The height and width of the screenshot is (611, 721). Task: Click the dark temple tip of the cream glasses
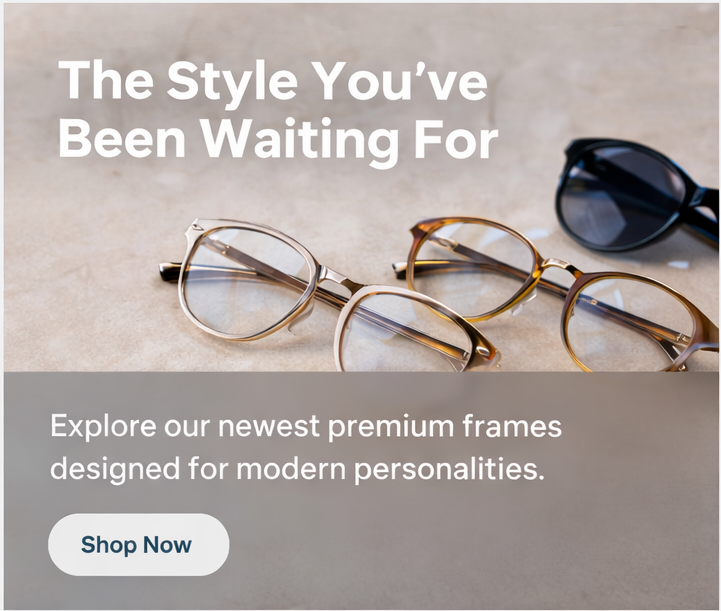tap(170, 272)
